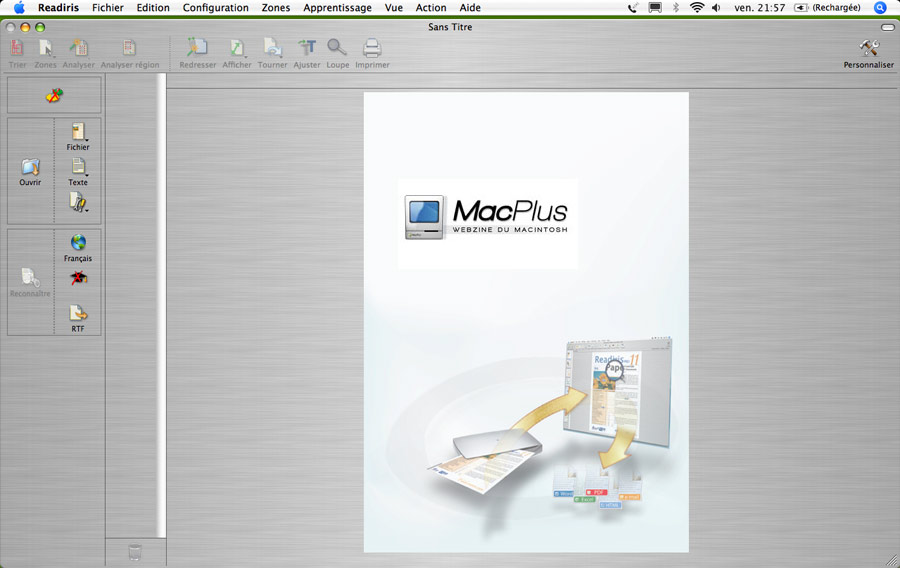Image resolution: width=900 pixels, height=568 pixels.
Task: Click the page with pencil options icon
Action: pyautogui.click(x=78, y=202)
